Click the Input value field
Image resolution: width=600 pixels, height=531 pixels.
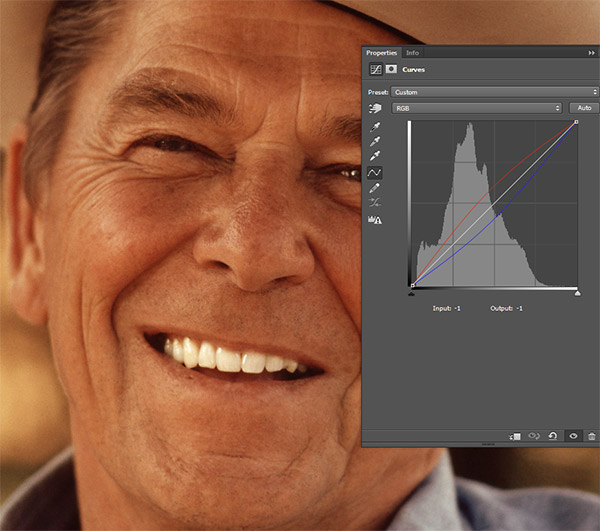457,308
